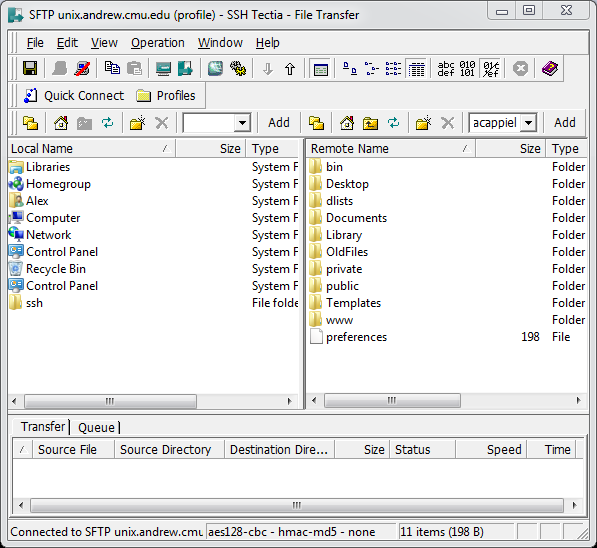The image size is (597, 548).
Task: Click the local pane horizontal scrollbar thumb
Action: pos(110,401)
